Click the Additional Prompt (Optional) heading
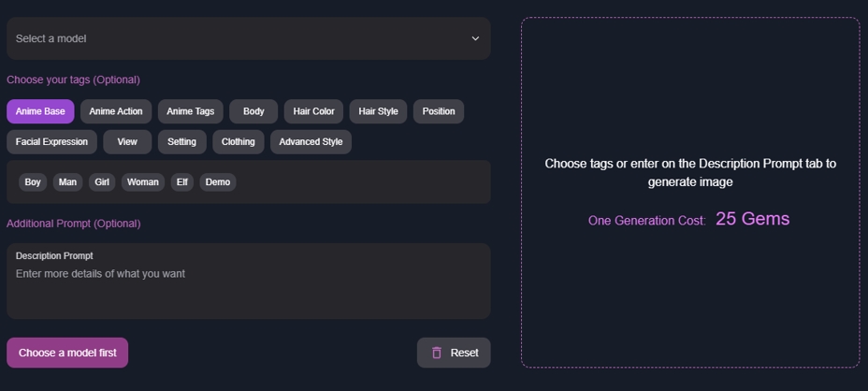This screenshot has width=868, height=391. [74, 224]
